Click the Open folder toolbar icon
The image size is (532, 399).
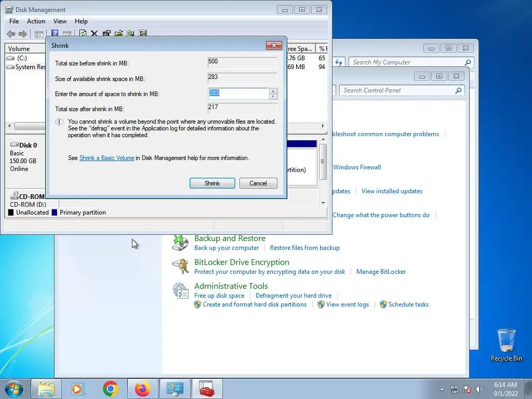tap(119, 33)
